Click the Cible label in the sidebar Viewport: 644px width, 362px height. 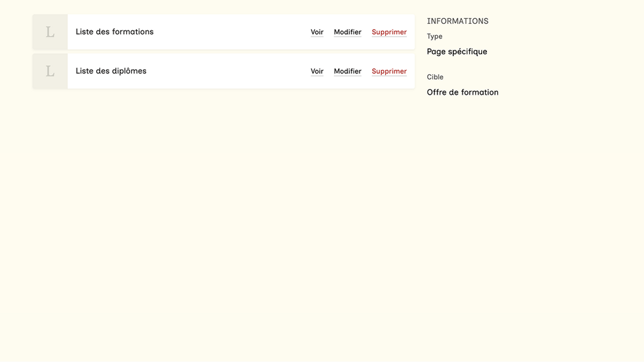pyautogui.click(x=435, y=77)
